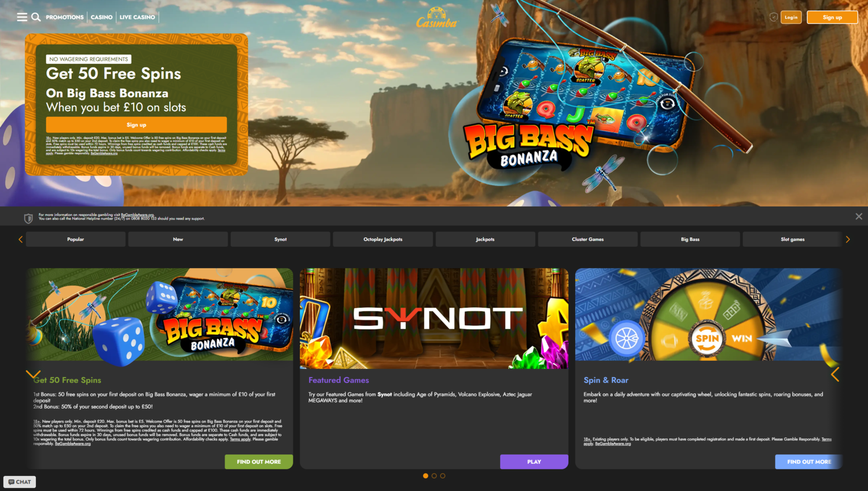Select the third carousel page dot
Screen dimensions: 868x491
(443, 476)
